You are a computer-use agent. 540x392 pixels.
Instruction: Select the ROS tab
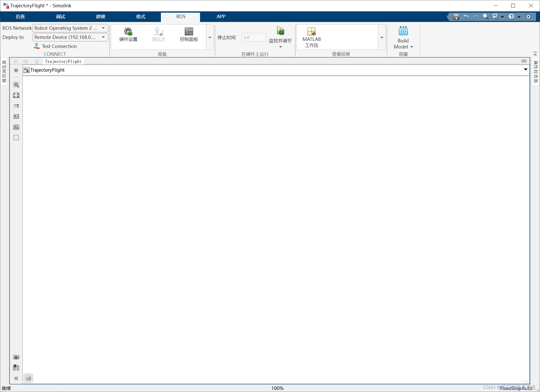click(x=181, y=17)
